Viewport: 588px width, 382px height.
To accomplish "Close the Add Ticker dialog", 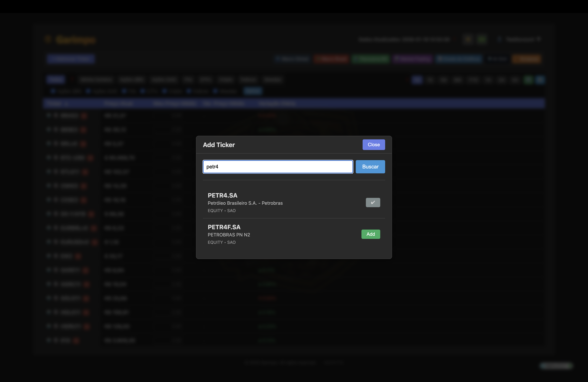I will pyautogui.click(x=374, y=145).
